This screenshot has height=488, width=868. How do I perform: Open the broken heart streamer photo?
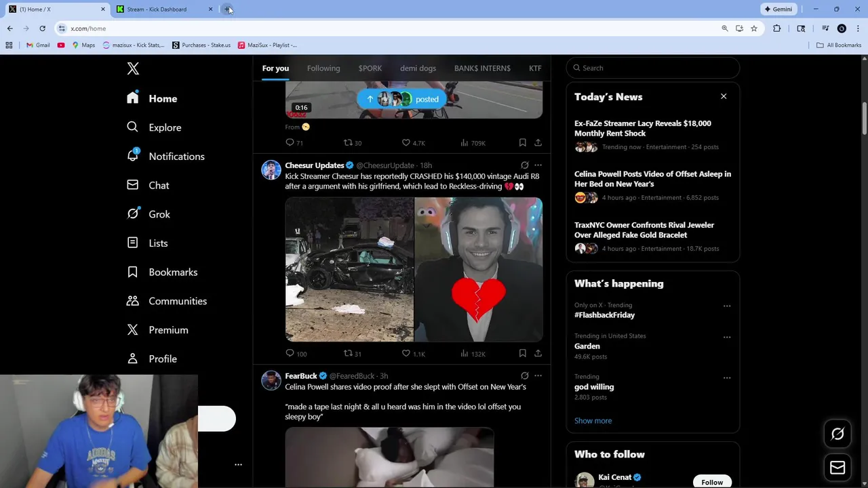click(x=479, y=269)
